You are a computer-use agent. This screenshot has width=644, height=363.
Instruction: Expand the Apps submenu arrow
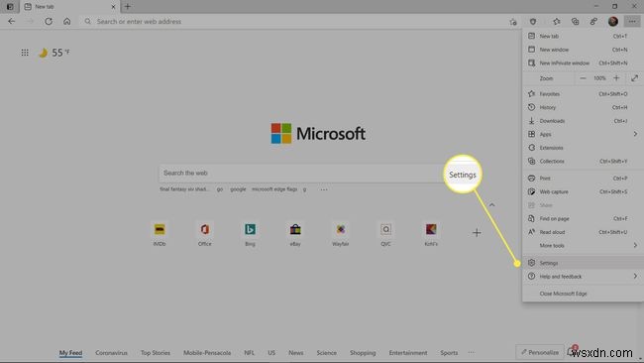[x=635, y=134]
